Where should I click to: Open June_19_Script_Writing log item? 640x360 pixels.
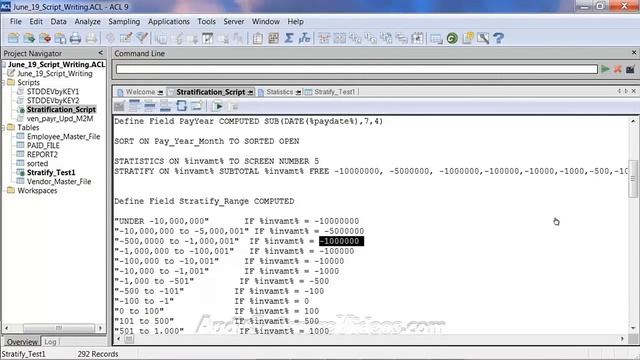54,73
